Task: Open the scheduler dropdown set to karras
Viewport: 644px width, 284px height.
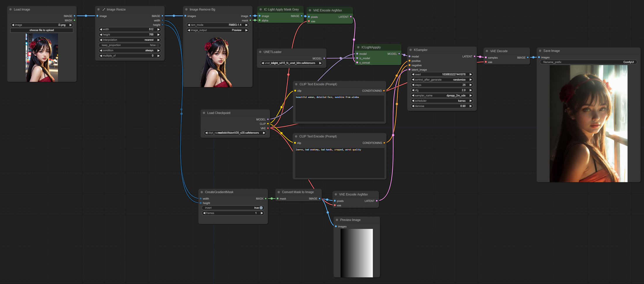Action: (442, 101)
